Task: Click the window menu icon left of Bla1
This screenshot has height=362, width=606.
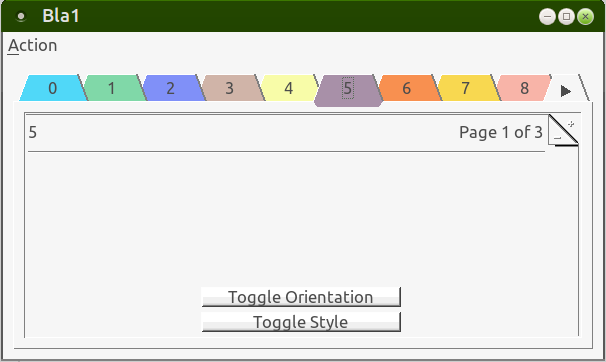Action: [x=21, y=16]
